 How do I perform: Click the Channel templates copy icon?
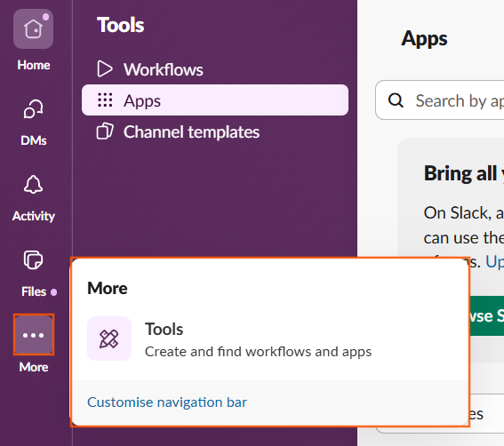[105, 131]
